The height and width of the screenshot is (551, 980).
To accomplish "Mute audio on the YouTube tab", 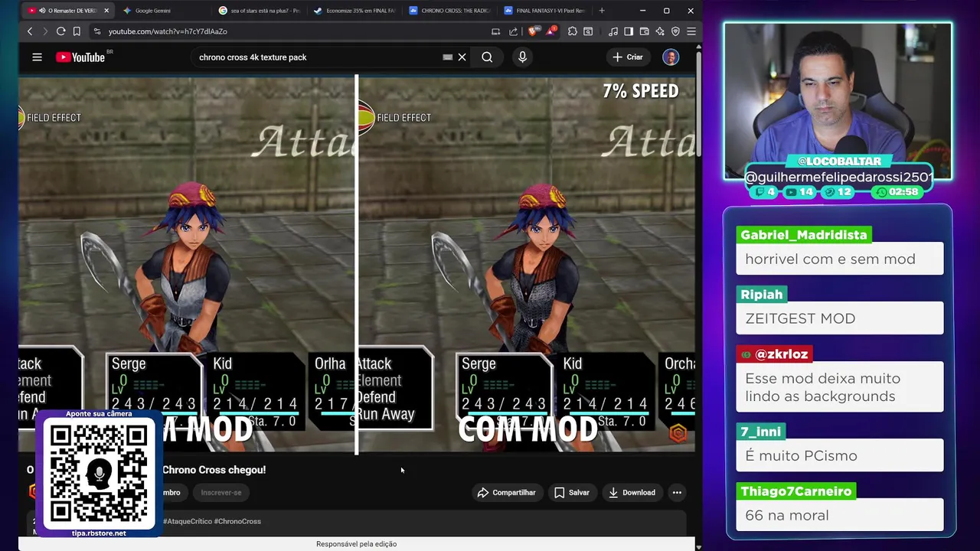I will tap(42, 11).
